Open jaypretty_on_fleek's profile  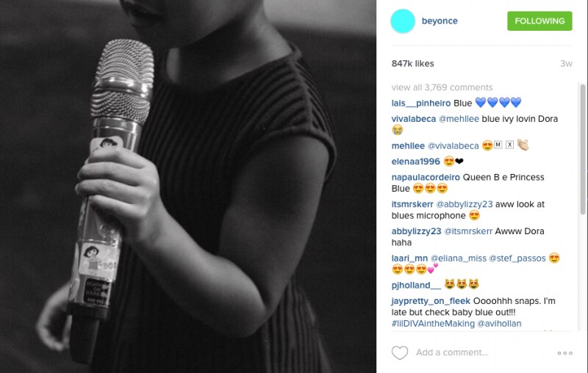431,302
